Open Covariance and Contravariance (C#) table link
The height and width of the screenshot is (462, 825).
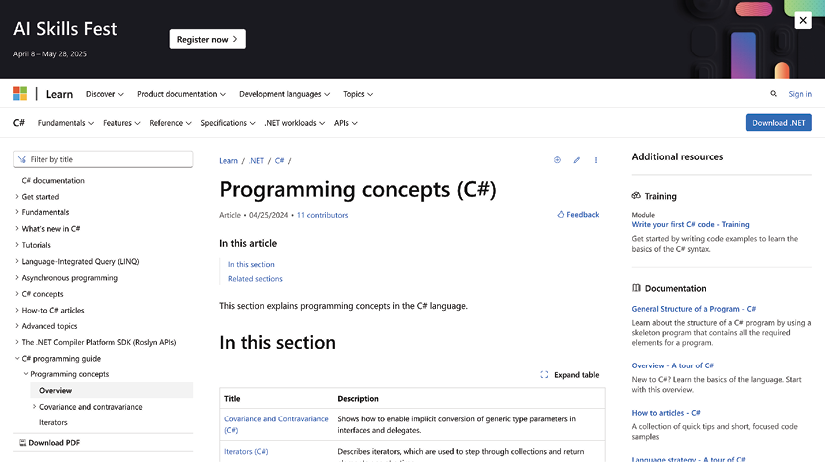click(x=276, y=424)
